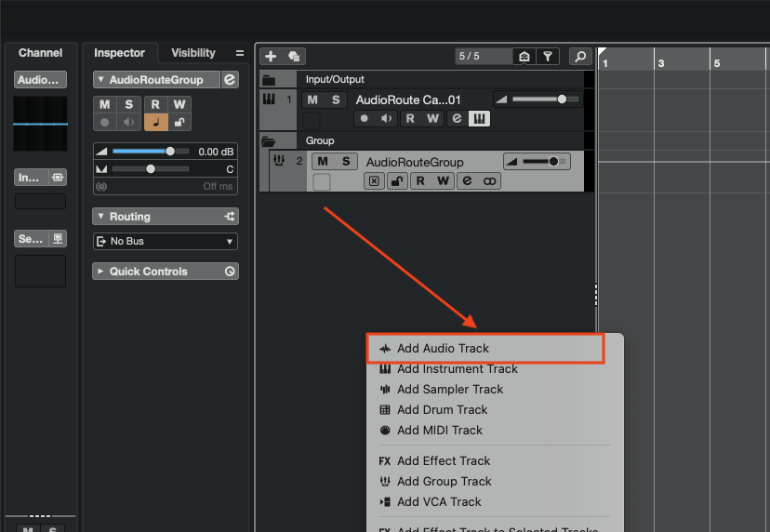Click the link icon on AudioRouteGroup track

(489, 180)
